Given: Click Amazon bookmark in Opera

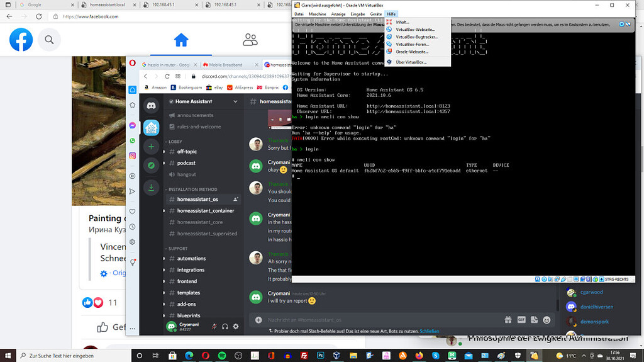Looking at the screenshot, I should pos(155,88).
